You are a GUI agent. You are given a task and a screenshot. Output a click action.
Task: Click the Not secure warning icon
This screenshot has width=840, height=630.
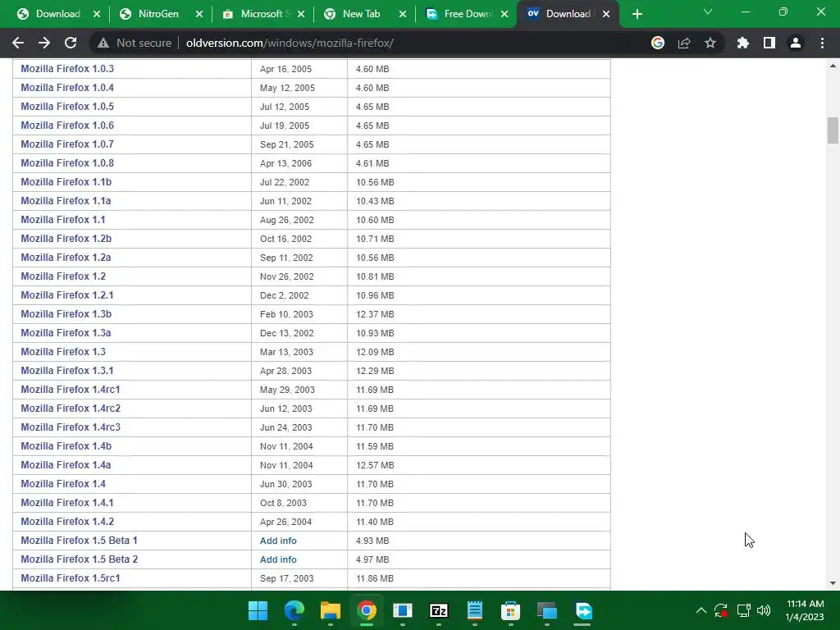tap(103, 43)
